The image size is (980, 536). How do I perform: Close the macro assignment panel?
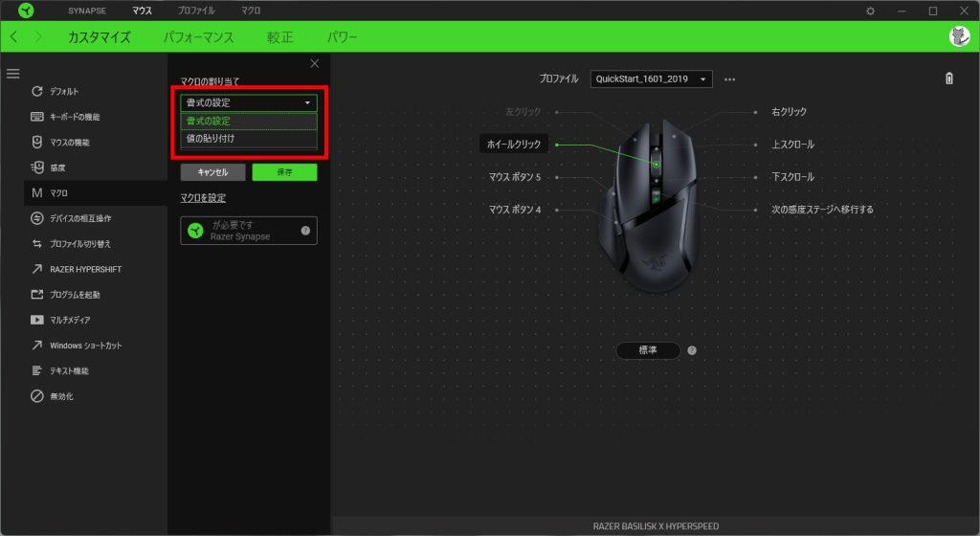tap(314, 63)
